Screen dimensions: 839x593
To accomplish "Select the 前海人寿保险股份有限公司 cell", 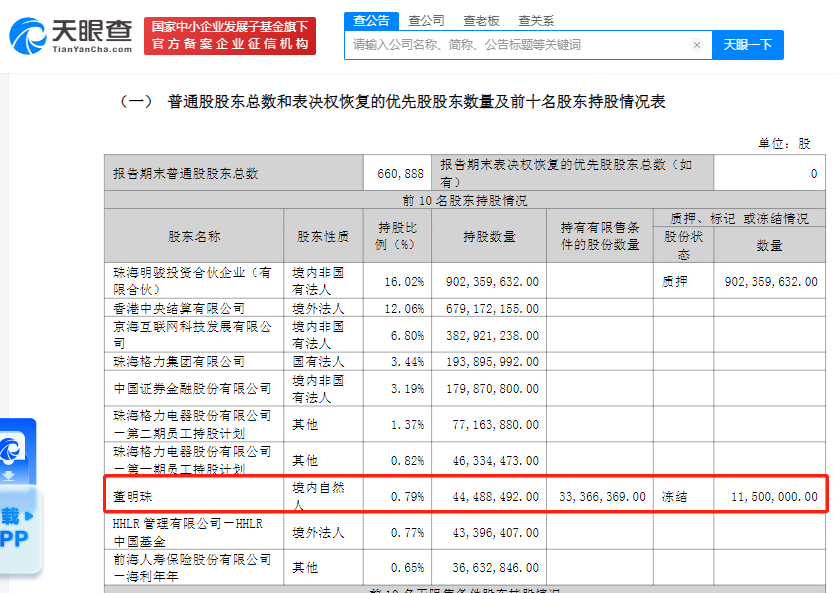I will click(194, 567).
